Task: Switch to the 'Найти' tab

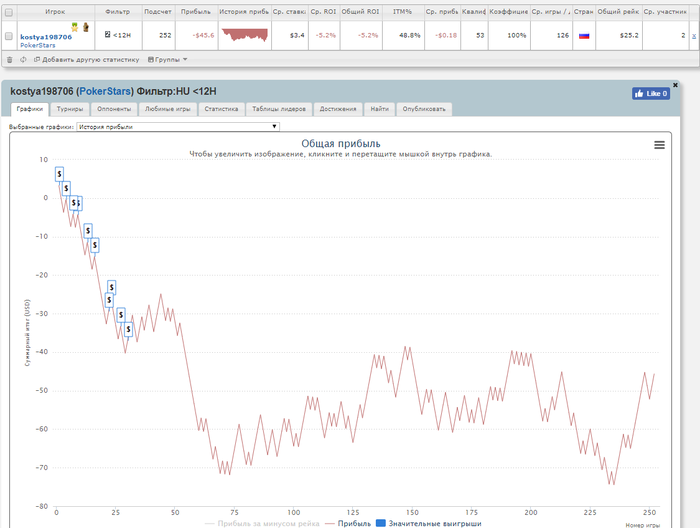Action: (x=379, y=109)
